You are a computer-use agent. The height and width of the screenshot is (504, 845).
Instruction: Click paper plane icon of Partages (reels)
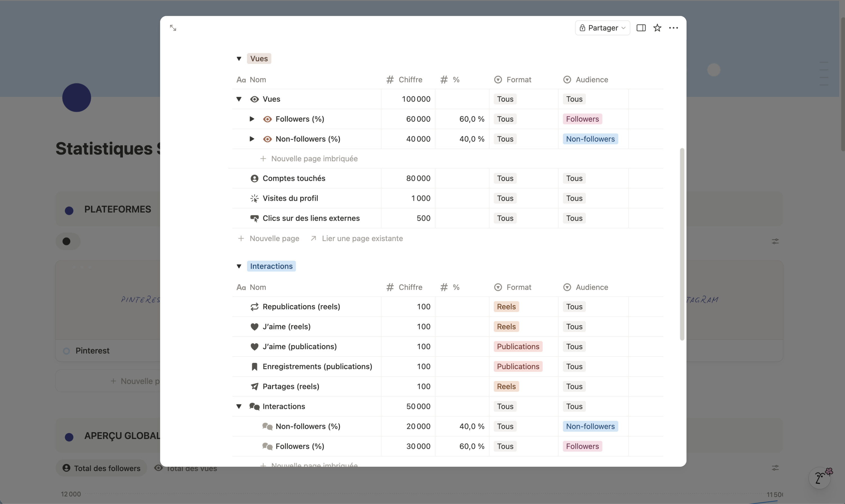254,387
